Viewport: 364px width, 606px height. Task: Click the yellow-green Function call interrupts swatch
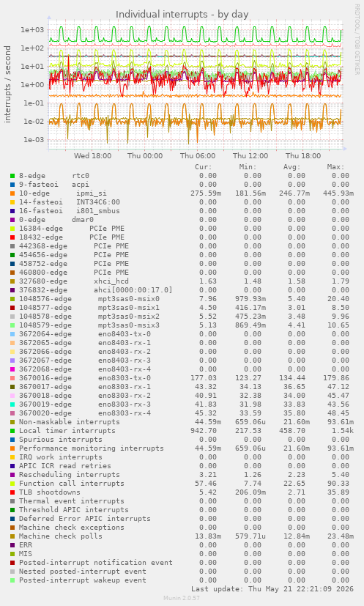click(12, 484)
